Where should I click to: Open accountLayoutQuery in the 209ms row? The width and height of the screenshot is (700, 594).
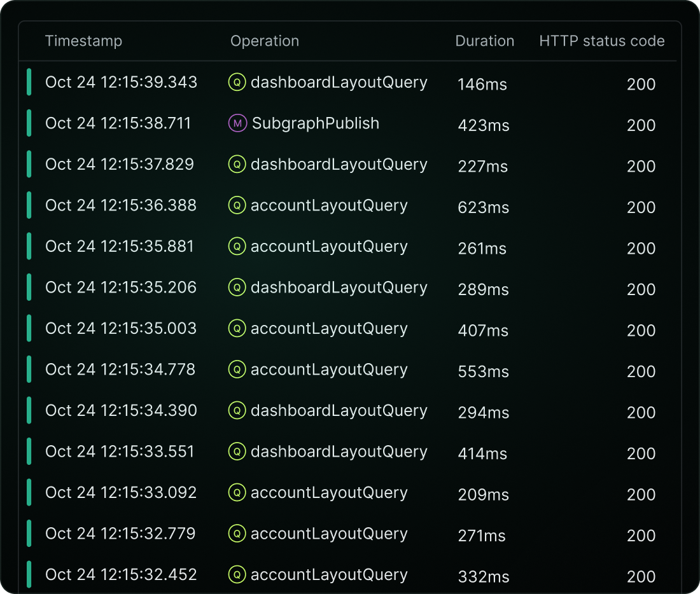[x=329, y=493]
